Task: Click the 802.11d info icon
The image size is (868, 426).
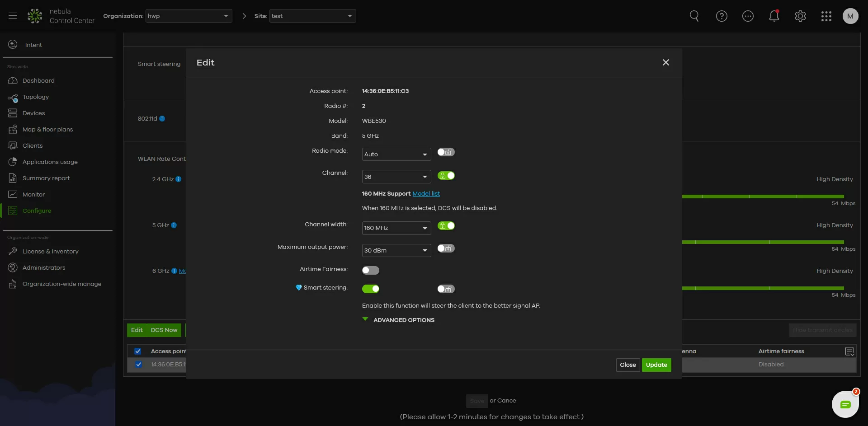Action: point(162,119)
